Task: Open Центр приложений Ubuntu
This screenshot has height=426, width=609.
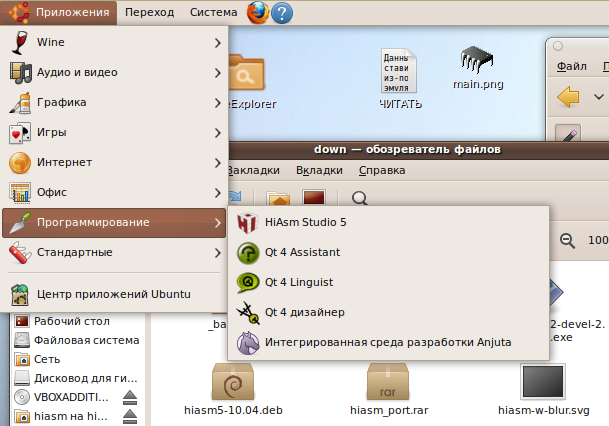Action: click(113, 294)
